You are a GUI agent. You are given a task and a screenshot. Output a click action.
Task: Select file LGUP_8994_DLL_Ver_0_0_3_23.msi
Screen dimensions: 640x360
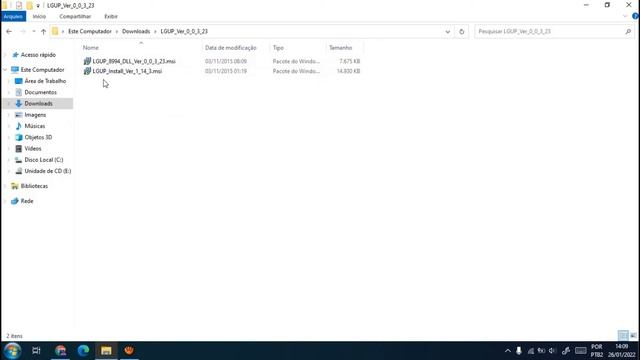pos(134,61)
